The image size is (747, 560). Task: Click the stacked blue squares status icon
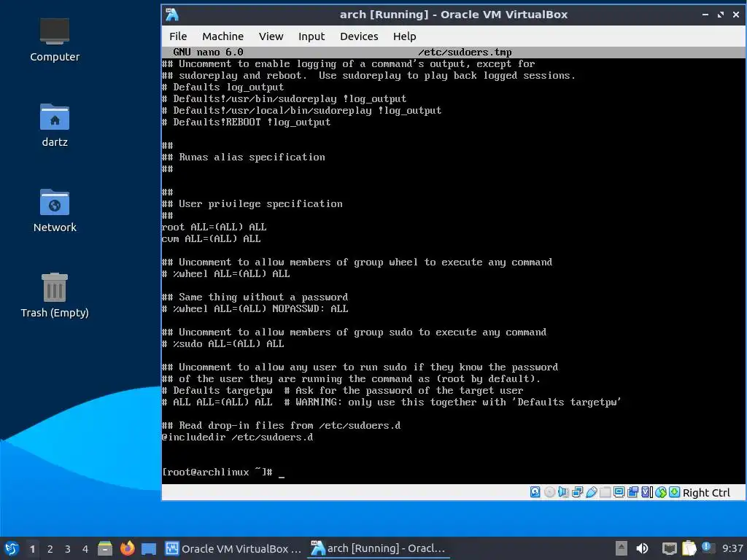(x=632, y=492)
